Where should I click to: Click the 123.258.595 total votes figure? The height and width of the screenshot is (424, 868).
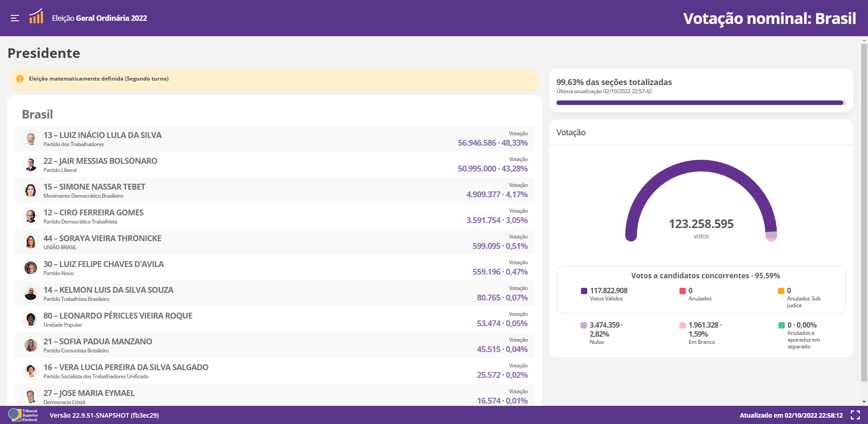[x=701, y=224]
